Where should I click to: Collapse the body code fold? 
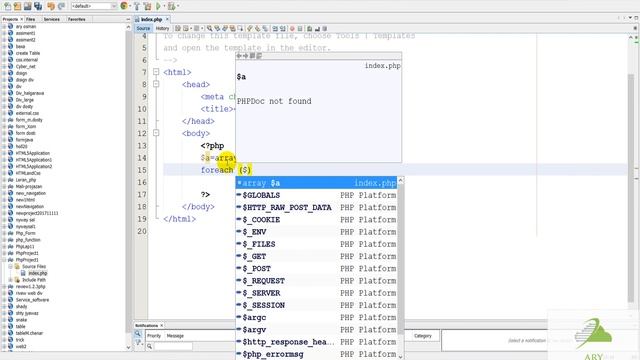pos(156,133)
